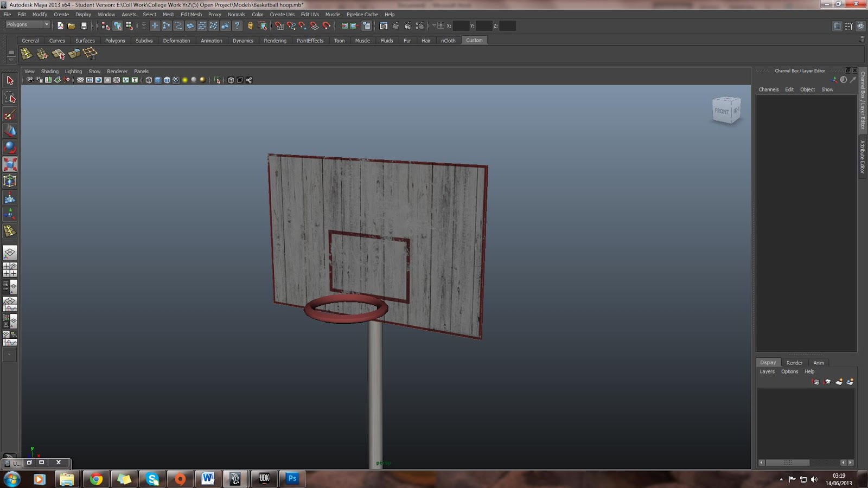Click the X coordinate input field
868x488 pixels.
[461, 25]
